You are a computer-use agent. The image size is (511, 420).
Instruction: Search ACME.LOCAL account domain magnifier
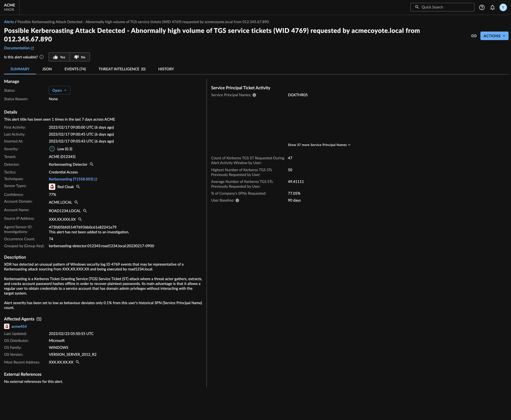click(x=76, y=202)
